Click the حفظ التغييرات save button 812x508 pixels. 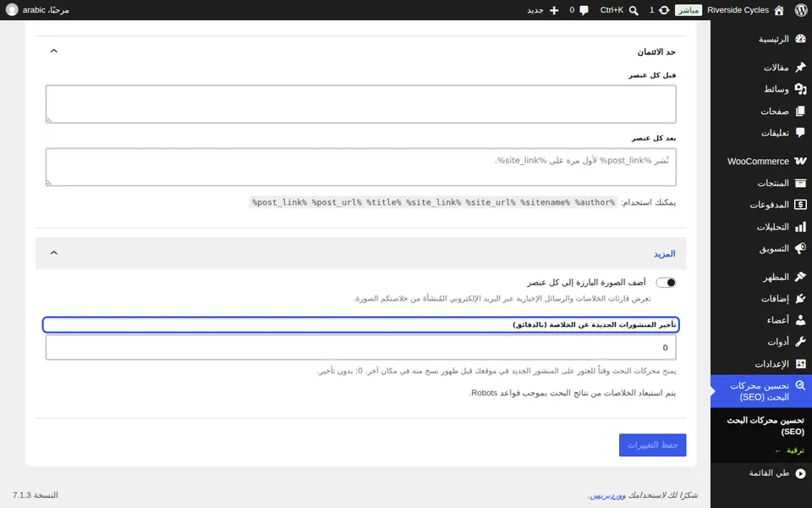(652, 445)
